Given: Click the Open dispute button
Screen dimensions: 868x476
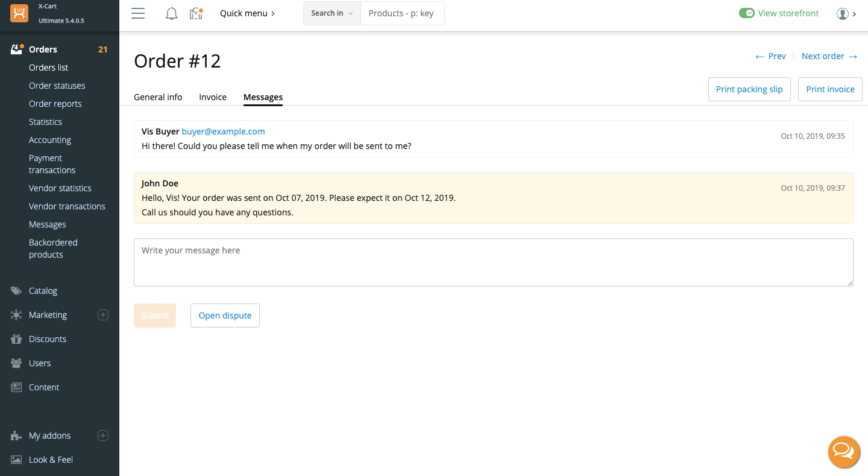Looking at the screenshot, I should 225,316.
